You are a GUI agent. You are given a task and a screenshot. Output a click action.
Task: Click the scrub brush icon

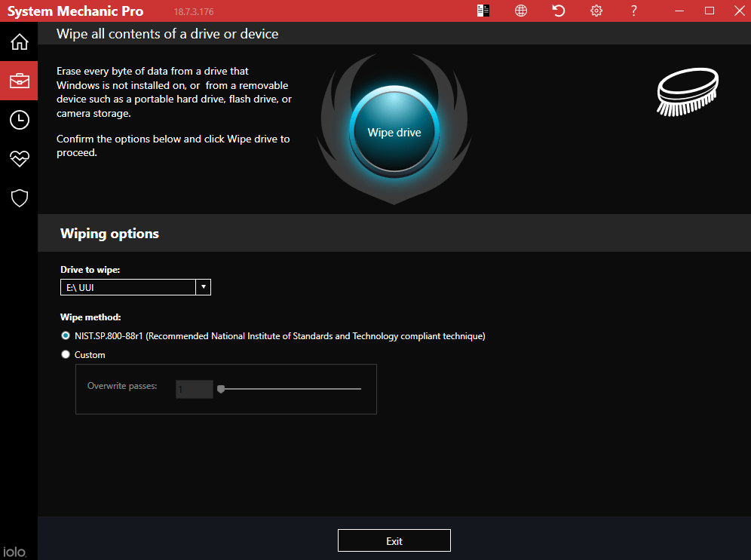[688, 91]
